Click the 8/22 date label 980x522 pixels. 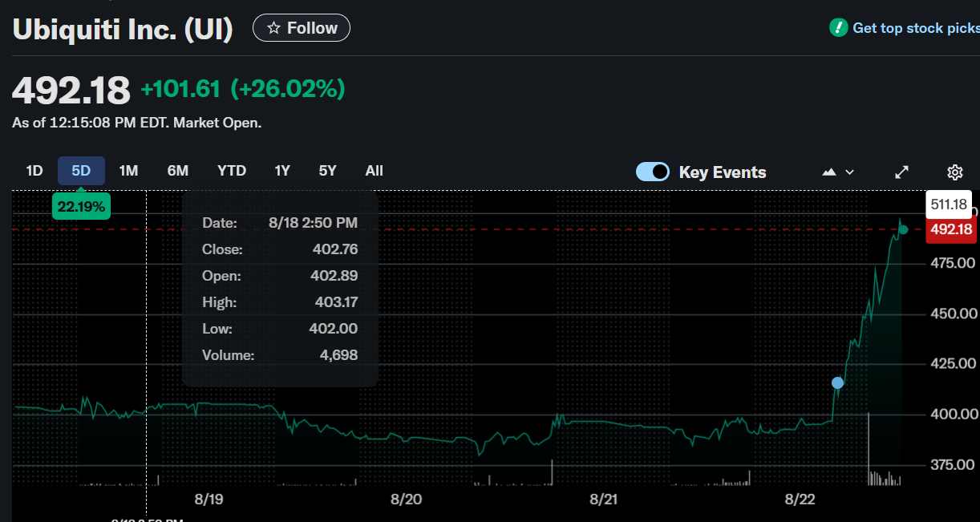click(x=800, y=500)
